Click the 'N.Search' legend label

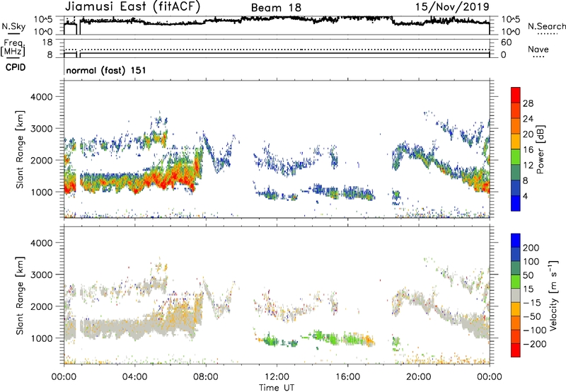pos(546,26)
